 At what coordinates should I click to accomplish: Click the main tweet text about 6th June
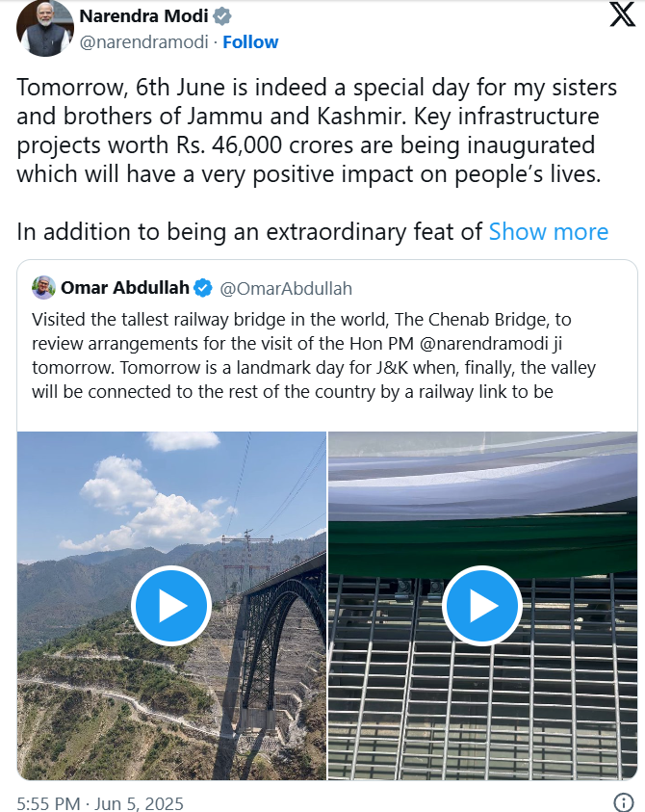(317, 130)
